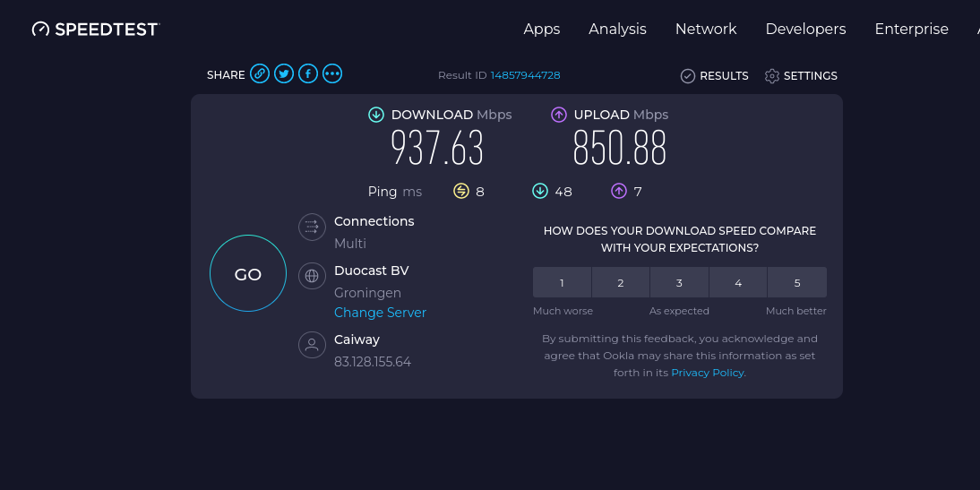Viewport: 980px width, 490px height.
Task: Open result ID 14857944728 link
Action: (x=525, y=75)
